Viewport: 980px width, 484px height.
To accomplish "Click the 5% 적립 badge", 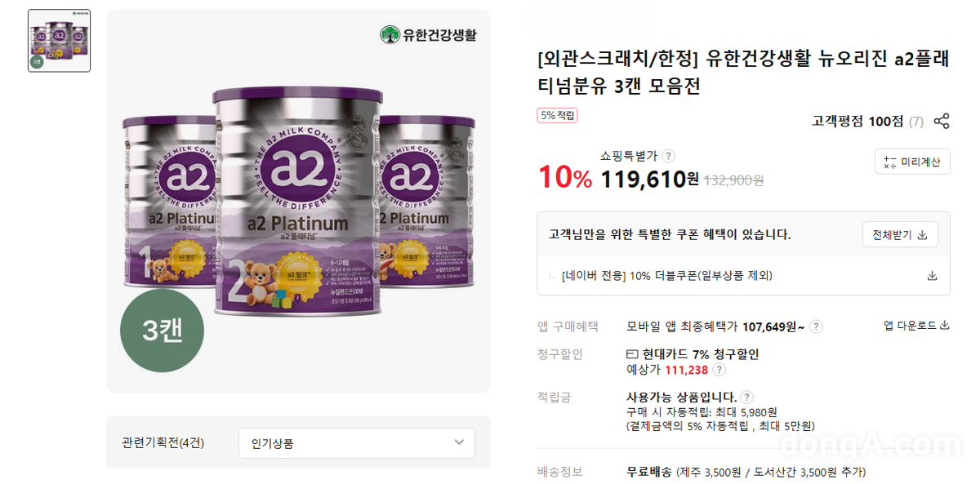I will pyautogui.click(x=557, y=115).
